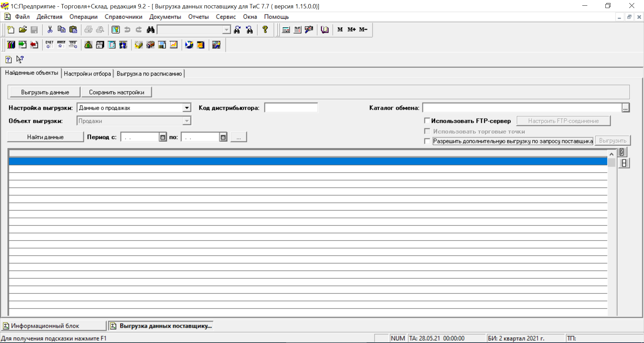The height and width of the screenshot is (343, 644).
Task: Click the green arrow receipt document icon
Action: 22,45
